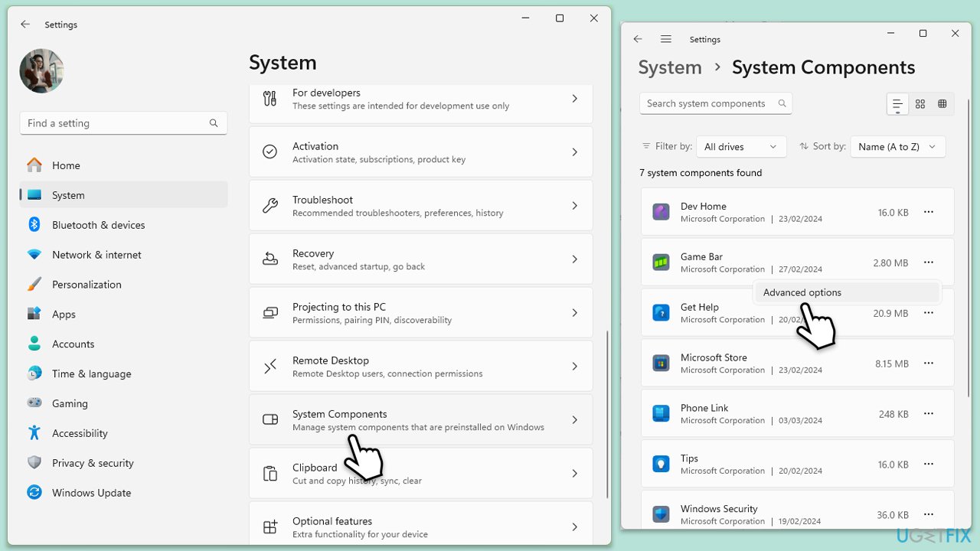The height and width of the screenshot is (551, 980).
Task: Click the Activation checkmark icon
Action: click(269, 152)
